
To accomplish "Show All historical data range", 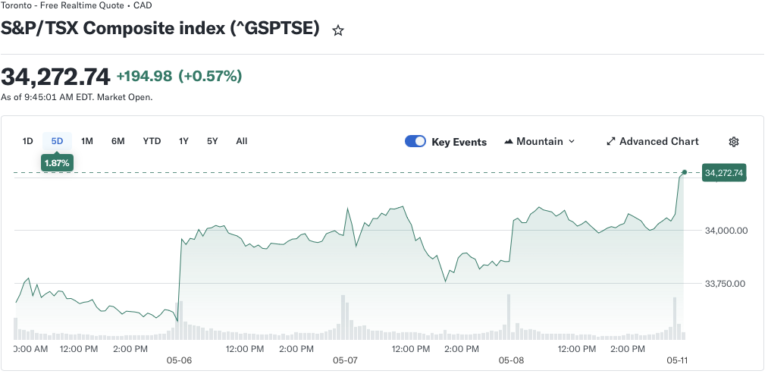I will 241,141.
